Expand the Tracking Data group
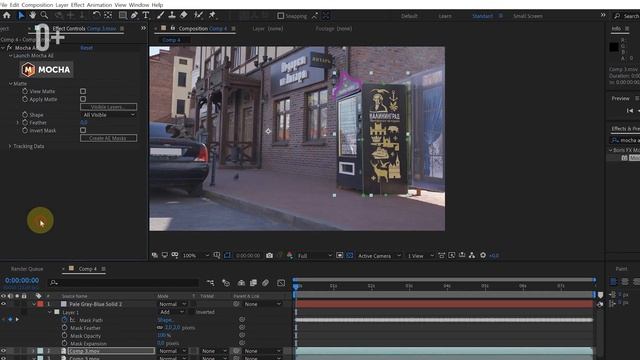This screenshot has width=640, height=360. pyautogui.click(x=10, y=146)
